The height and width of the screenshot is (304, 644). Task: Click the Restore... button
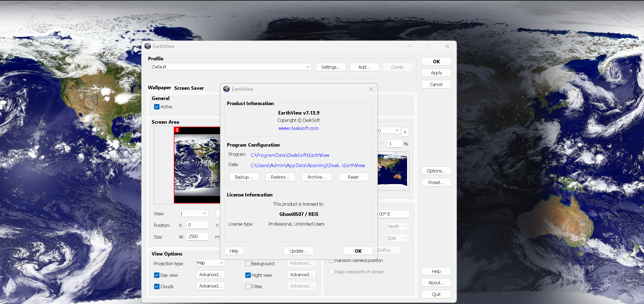280,177
